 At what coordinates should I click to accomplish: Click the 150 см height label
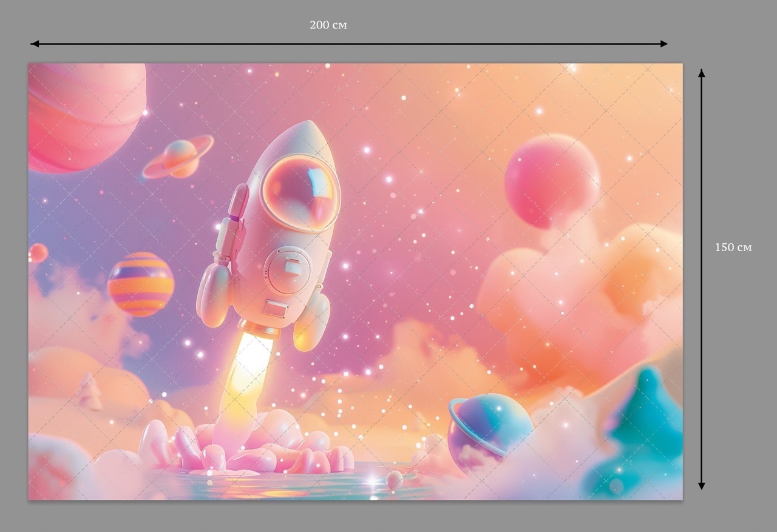[733, 247]
